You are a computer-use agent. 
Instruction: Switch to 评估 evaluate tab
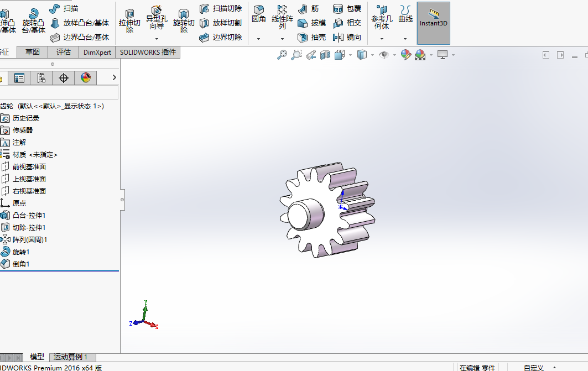[x=64, y=52]
